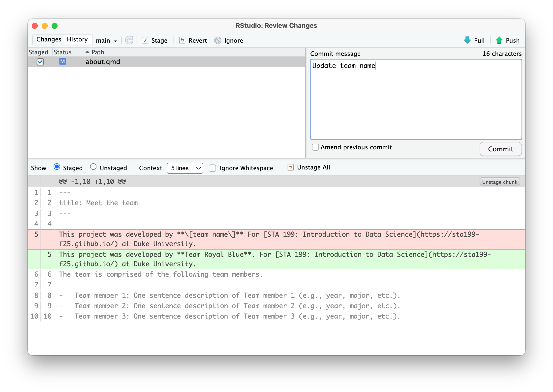The image size is (553, 392).
Task: Switch to the Changes tab
Action: click(x=49, y=39)
